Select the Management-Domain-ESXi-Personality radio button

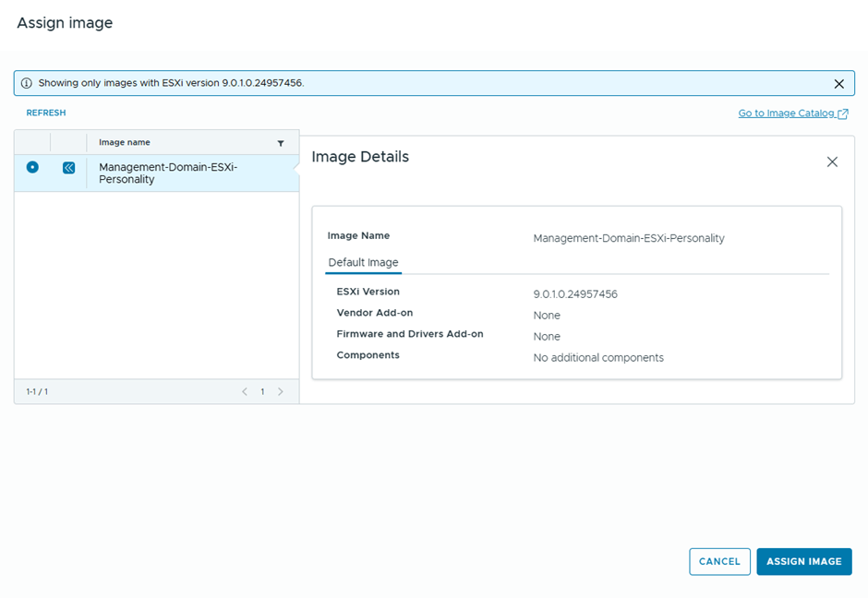coord(32,167)
